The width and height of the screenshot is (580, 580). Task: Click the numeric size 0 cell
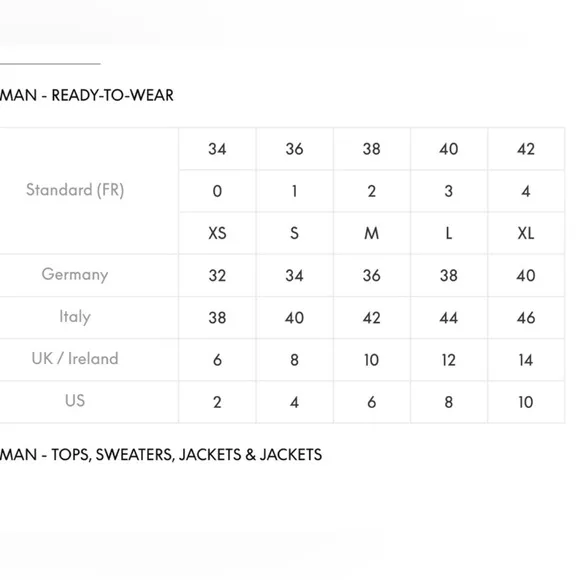(217, 191)
